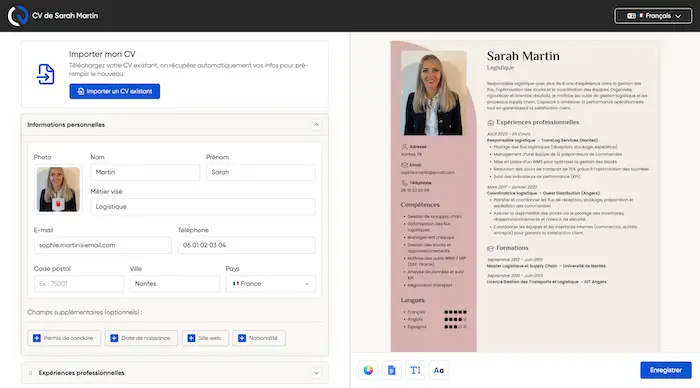Click Langues heading in CV preview

click(x=412, y=300)
